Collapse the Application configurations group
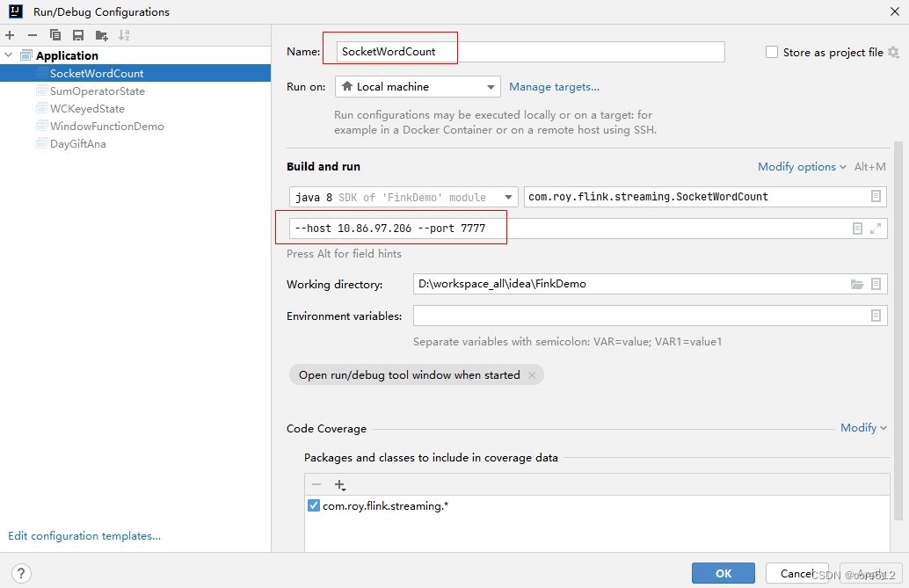909x588 pixels. [x=8, y=54]
